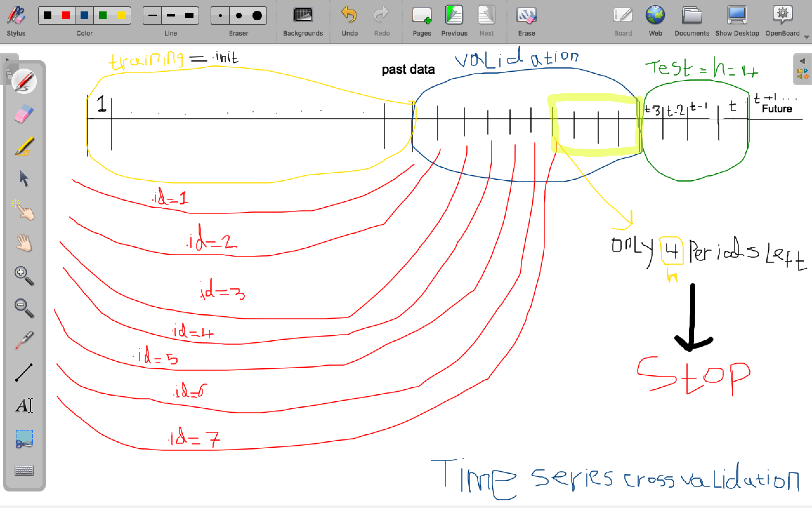Switch to Board mode
The width and height of the screenshot is (812, 508).
pos(623,21)
